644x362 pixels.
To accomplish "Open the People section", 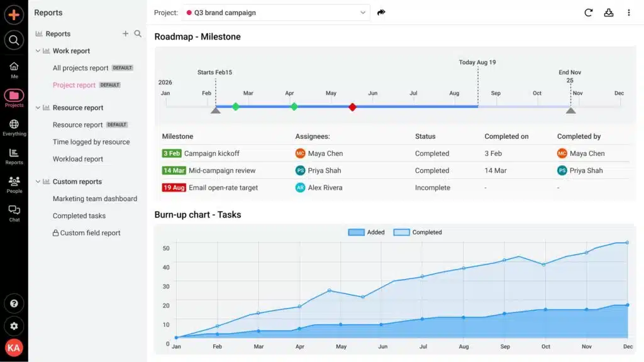I will pos(14,185).
